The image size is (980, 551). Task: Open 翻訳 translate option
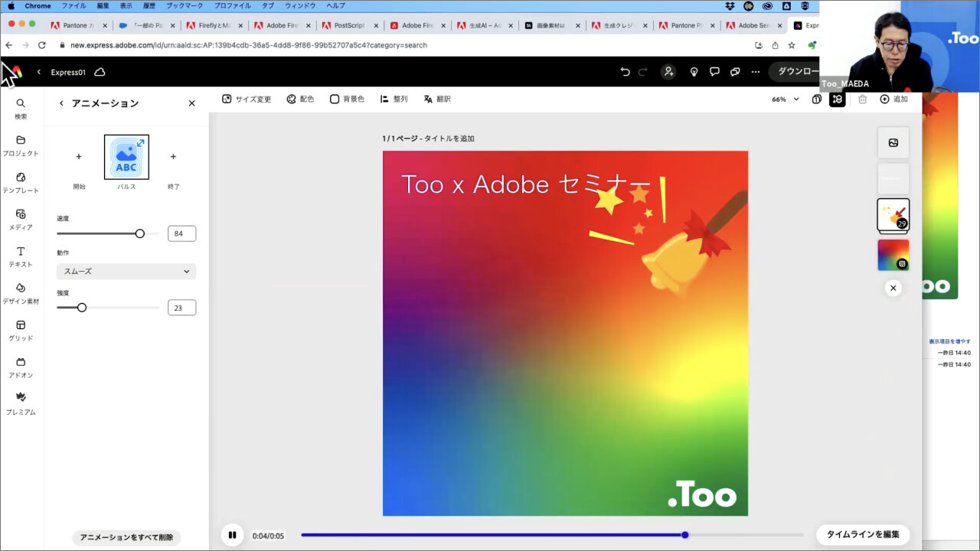(437, 99)
